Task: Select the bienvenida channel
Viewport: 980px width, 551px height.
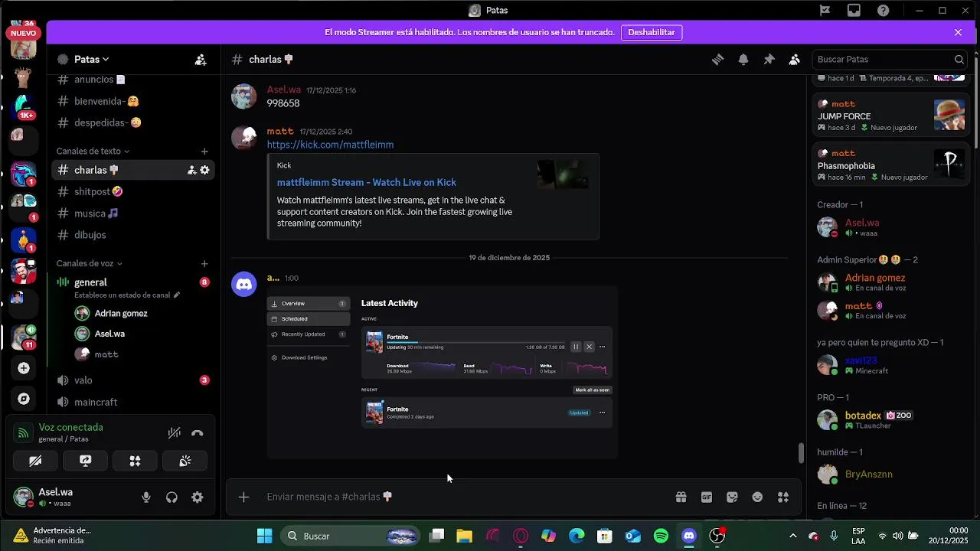Action: 133,101
